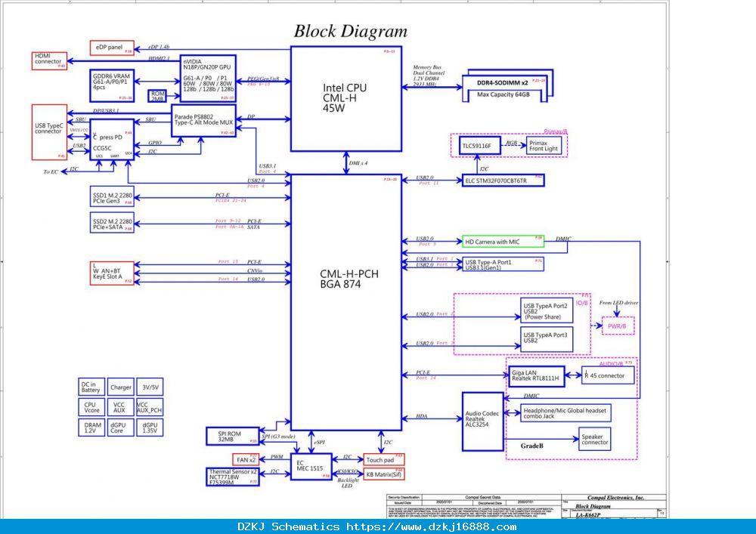Click the SSD1 M.2 2280 PCIe Gen3 block
756x534 pixels.
112,198
